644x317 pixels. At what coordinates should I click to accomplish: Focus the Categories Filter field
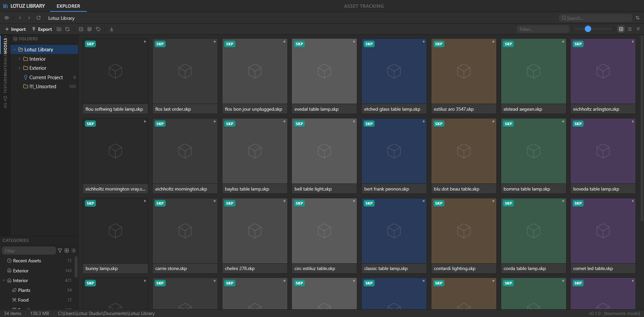point(29,251)
